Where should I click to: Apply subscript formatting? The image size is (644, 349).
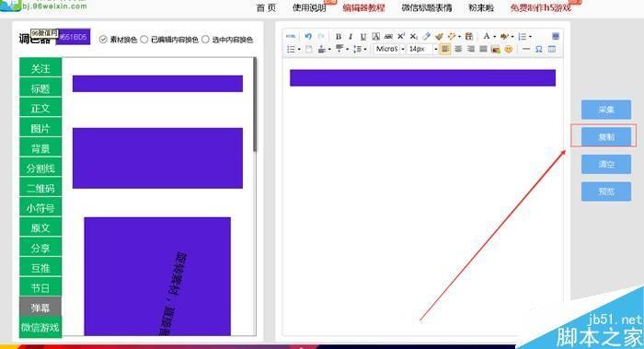pyautogui.click(x=414, y=37)
